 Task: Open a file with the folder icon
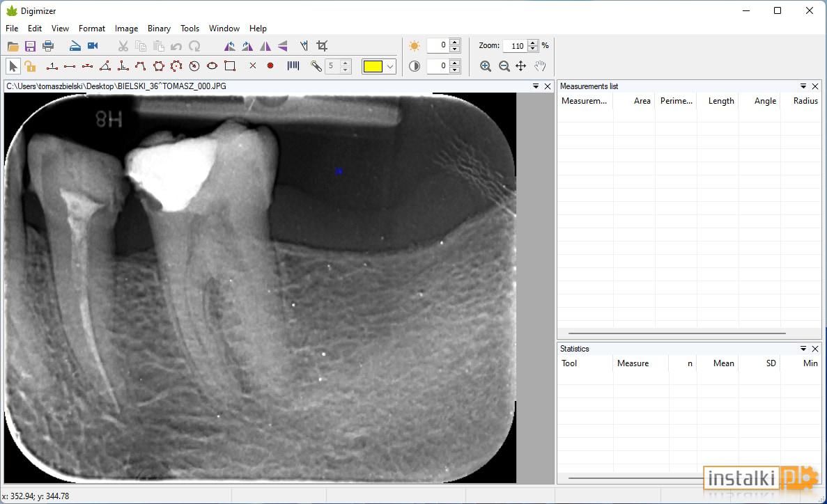(x=13, y=47)
